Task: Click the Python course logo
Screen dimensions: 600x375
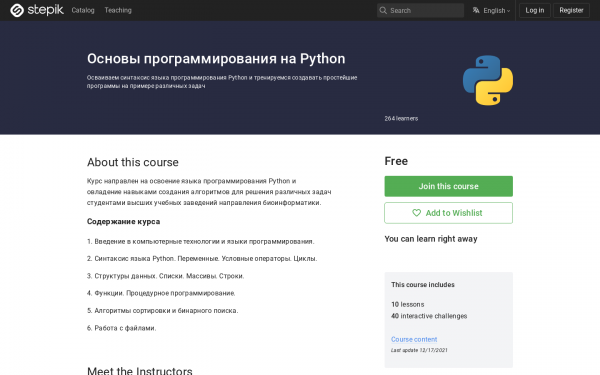Action: click(x=488, y=80)
